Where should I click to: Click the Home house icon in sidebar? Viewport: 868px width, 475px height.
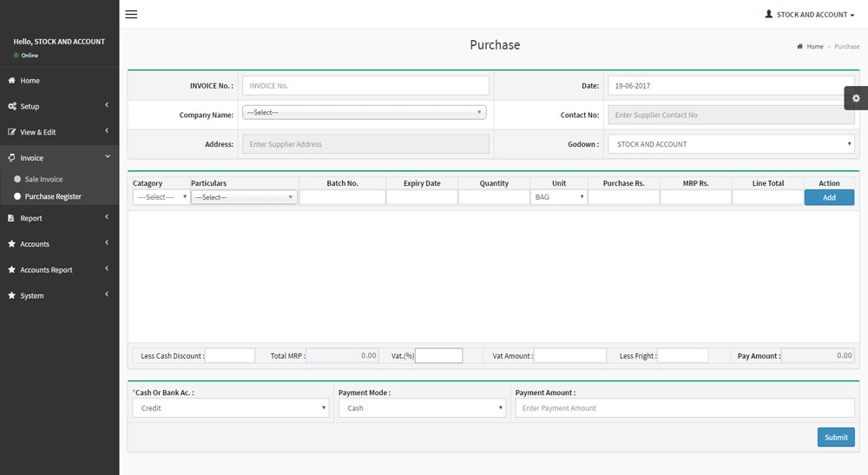point(11,80)
